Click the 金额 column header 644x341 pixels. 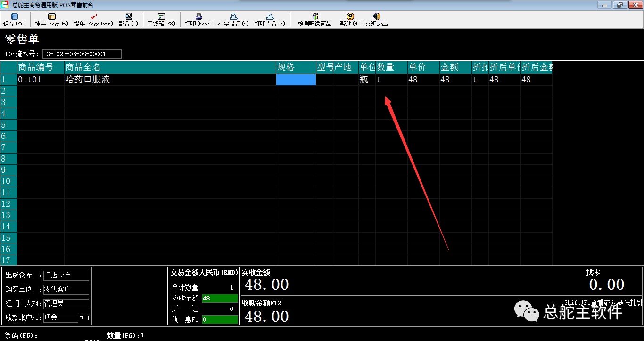pyautogui.click(x=455, y=67)
